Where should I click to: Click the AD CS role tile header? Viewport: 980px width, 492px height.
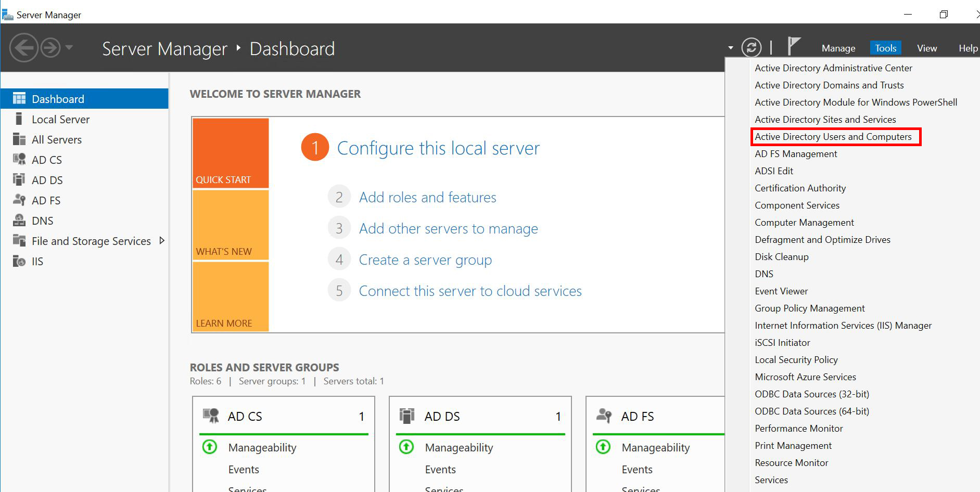coord(245,417)
